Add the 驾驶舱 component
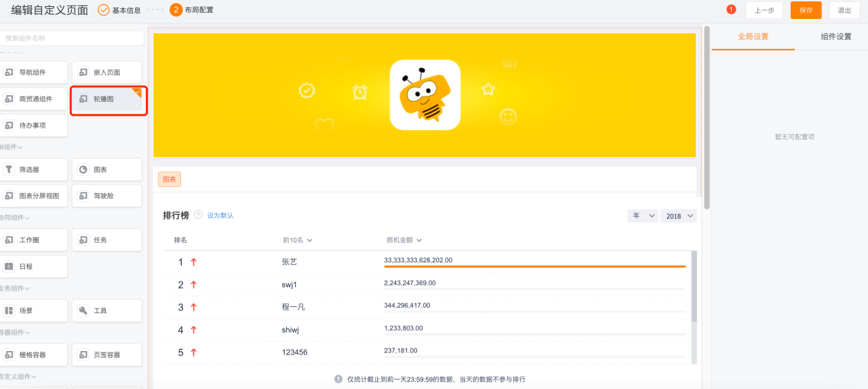 click(107, 196)
